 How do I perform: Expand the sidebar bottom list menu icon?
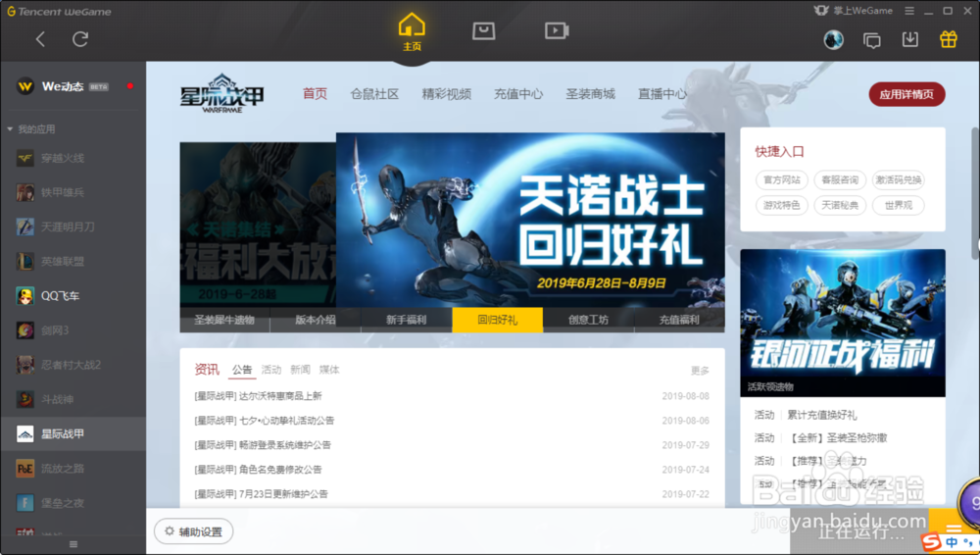73,544
